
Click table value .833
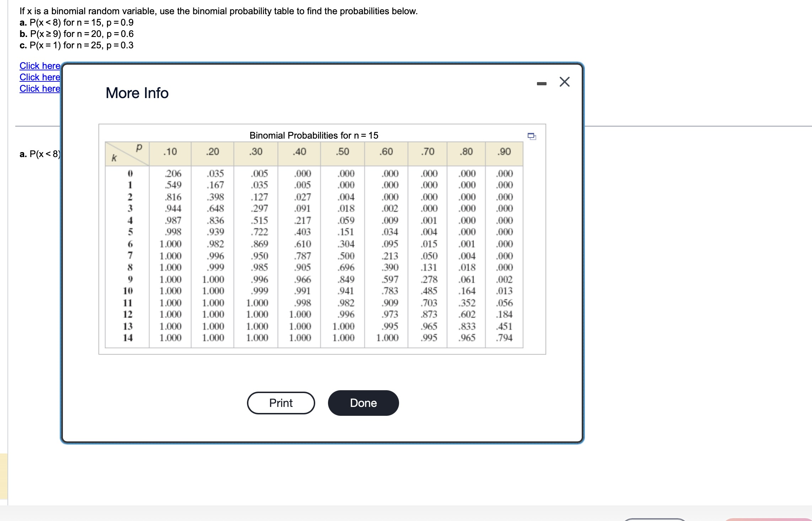[x=467, y=326]
